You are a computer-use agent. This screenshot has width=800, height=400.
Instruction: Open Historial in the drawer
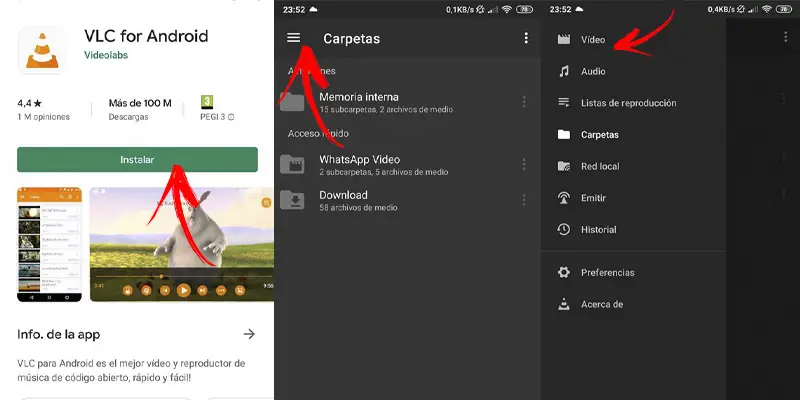pos(633,230)
